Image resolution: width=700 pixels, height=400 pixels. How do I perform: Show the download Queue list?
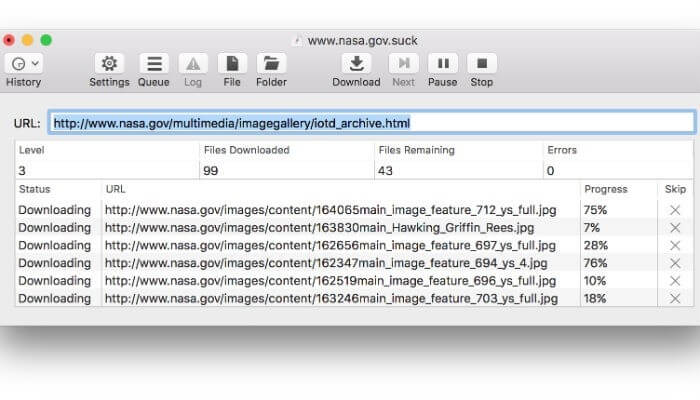(154, 64)
